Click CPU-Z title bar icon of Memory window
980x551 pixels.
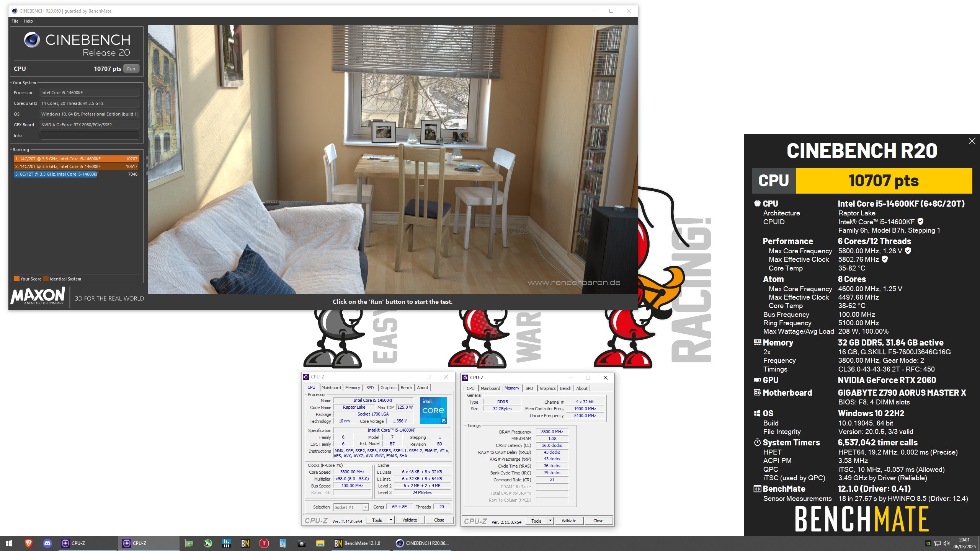(x=465, y=378)
